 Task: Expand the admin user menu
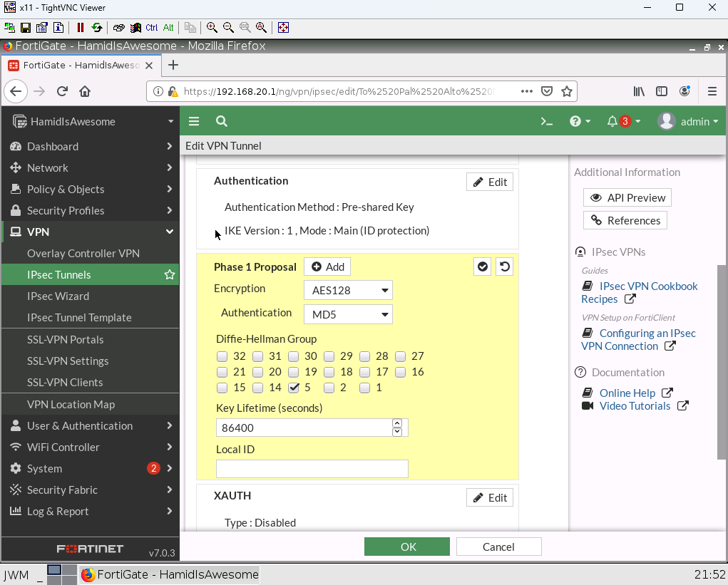pyautogui.click(x=688, y=121)
